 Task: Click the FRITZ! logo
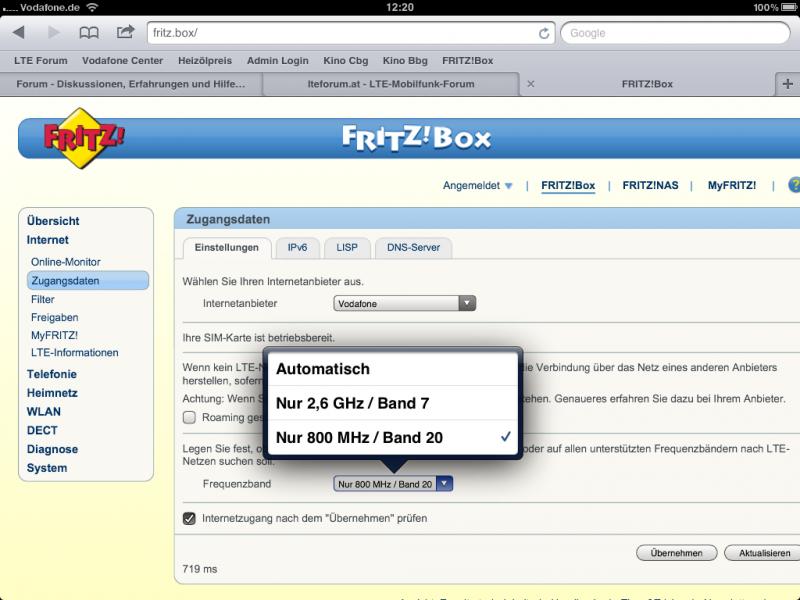pos(84,138)
